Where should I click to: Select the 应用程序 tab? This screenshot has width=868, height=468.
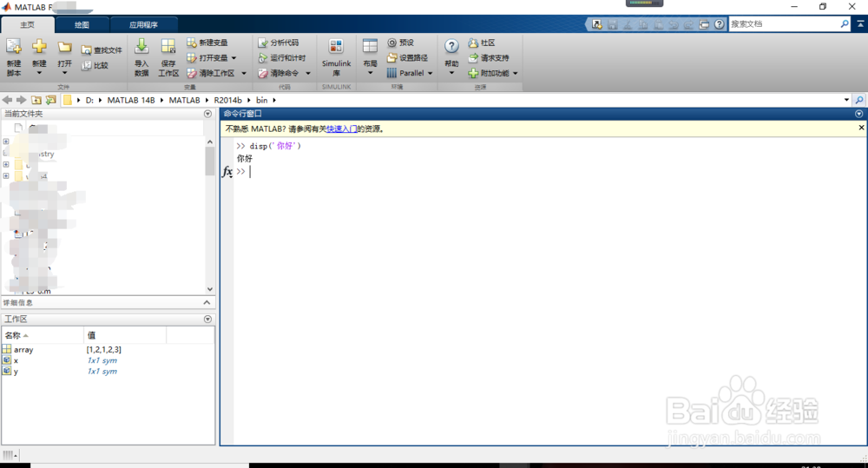pyautogui.click(x=143, y=25)
